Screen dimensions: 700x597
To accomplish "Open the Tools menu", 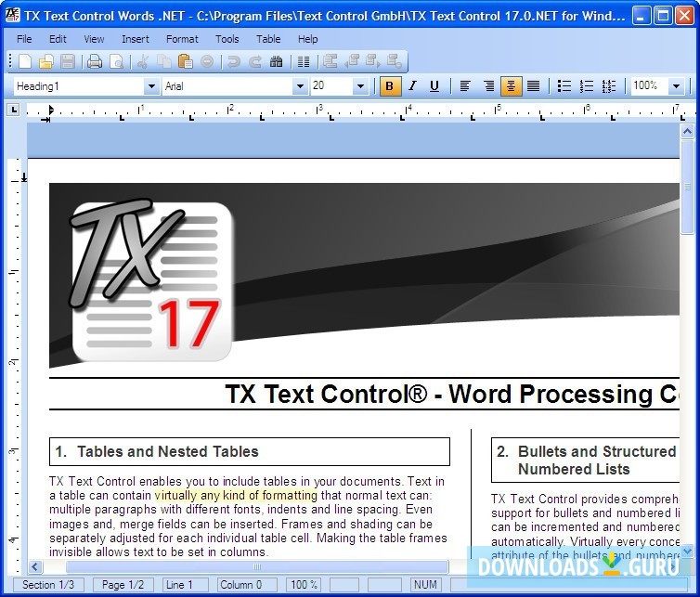I will point(227,39).
